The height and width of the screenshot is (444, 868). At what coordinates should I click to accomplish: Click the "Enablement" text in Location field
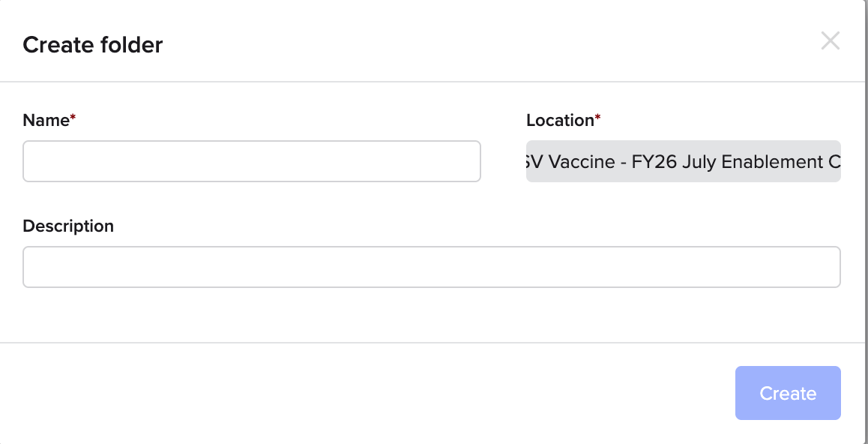(771, 162)
